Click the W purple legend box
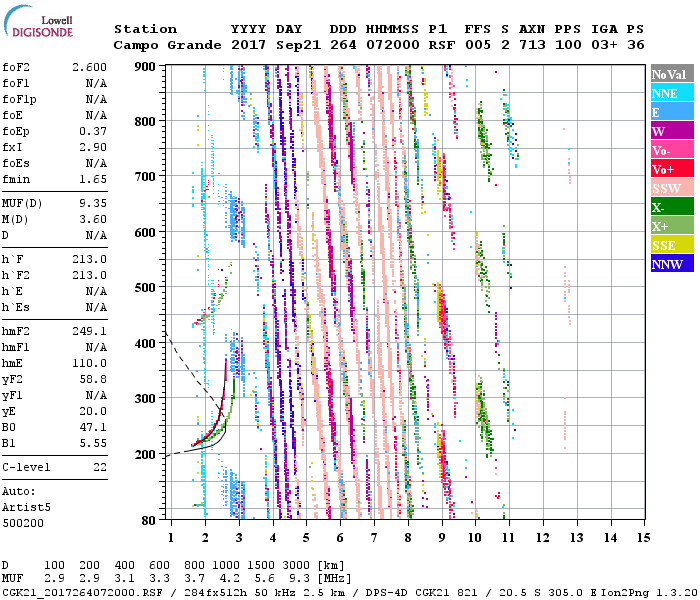The image size is (700, 600). tap(668, 132)
